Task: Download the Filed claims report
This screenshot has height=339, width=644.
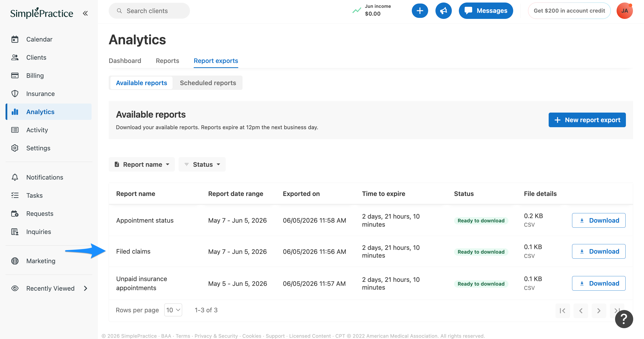Action: click(599, 251)
